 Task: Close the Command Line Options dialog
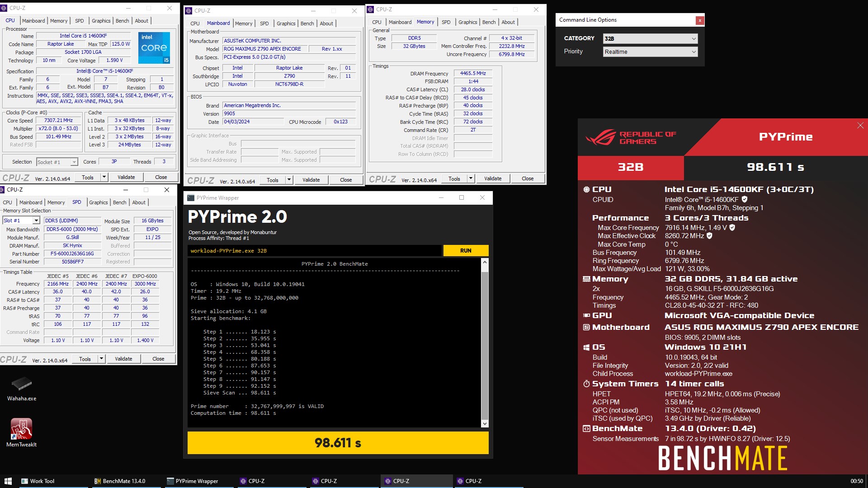[700, 20]
